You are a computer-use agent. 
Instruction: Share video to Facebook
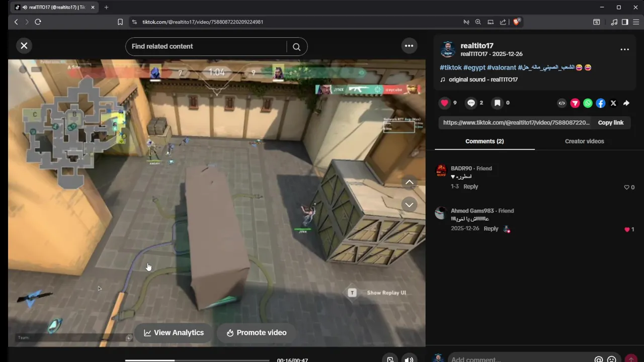(x=601, y=103)
